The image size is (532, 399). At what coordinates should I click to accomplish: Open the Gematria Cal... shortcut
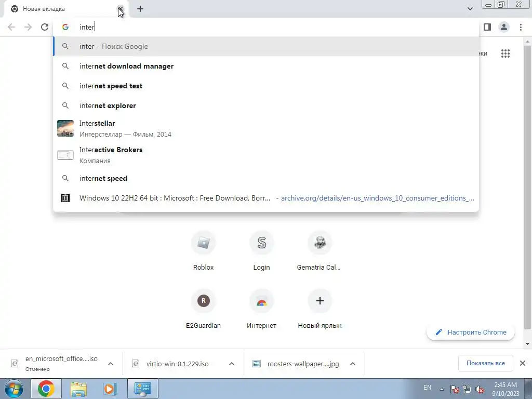point(320,251)
